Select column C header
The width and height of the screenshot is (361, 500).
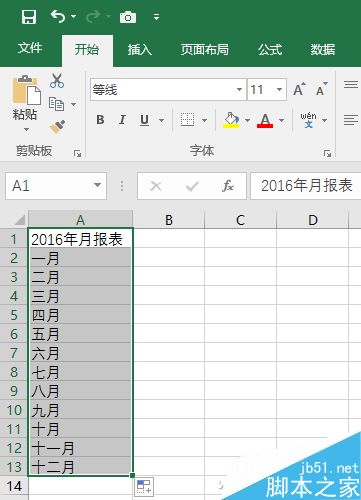(x=240, y=220)
